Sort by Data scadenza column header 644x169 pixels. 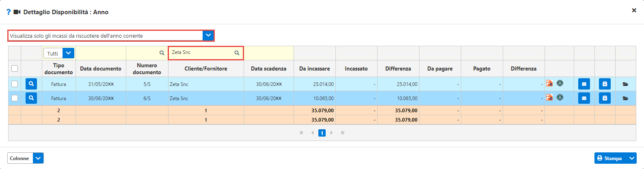tap(268, 68)
